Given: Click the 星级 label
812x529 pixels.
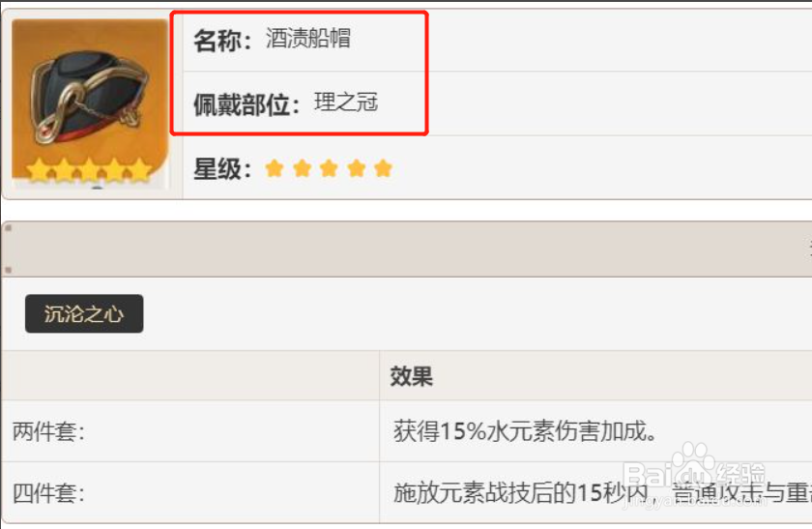Looking at the screenshot, I should [x=222, y=169].
